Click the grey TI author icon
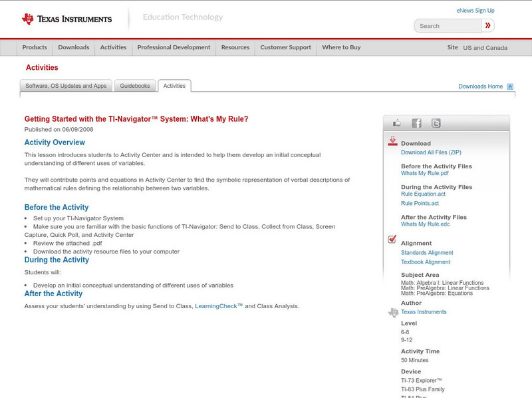 (393, 312)
